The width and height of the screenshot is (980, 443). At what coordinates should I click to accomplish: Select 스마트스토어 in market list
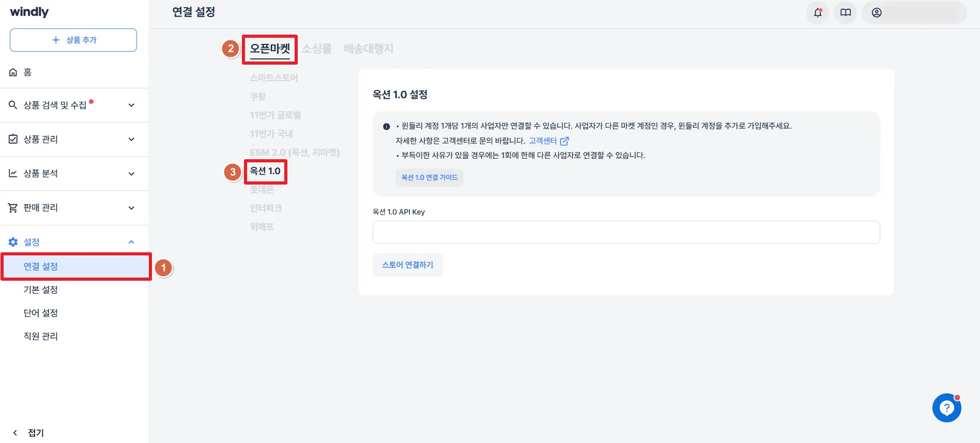click(274, 78)
